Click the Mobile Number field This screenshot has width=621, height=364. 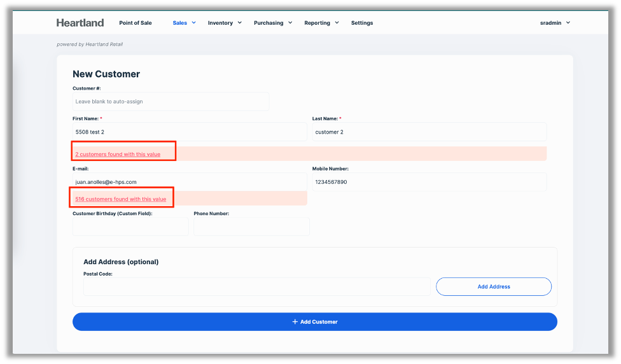pyautogui.click(x=429, y=182)
